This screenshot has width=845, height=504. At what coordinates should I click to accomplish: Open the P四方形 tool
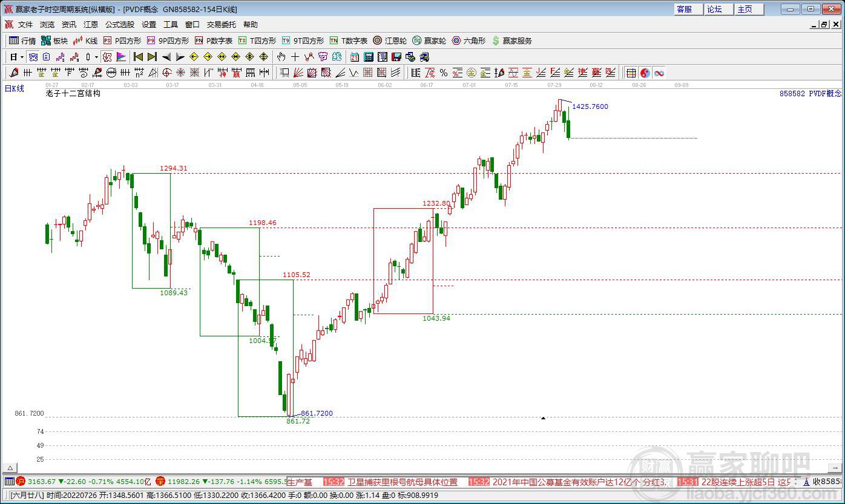pos(122,41)
